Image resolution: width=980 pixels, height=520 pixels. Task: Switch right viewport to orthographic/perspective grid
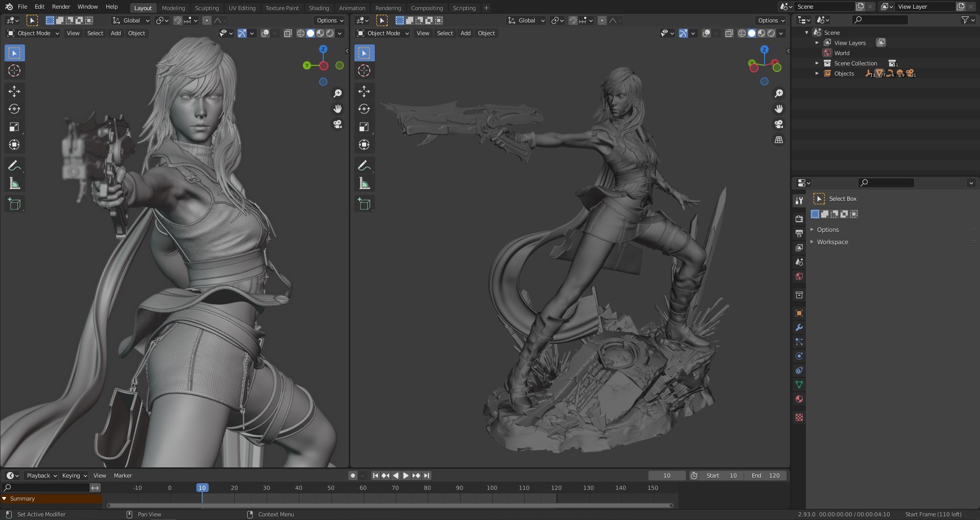pos(779,140)
